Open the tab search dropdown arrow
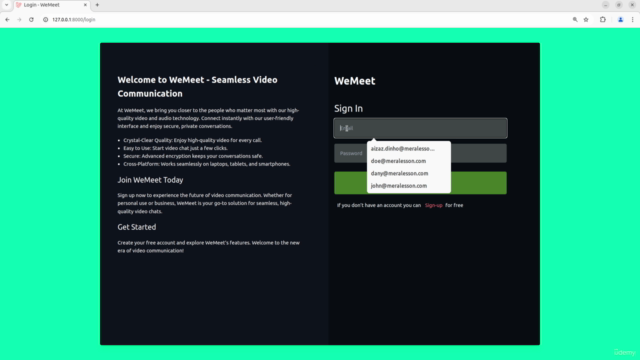 point(7,5)
